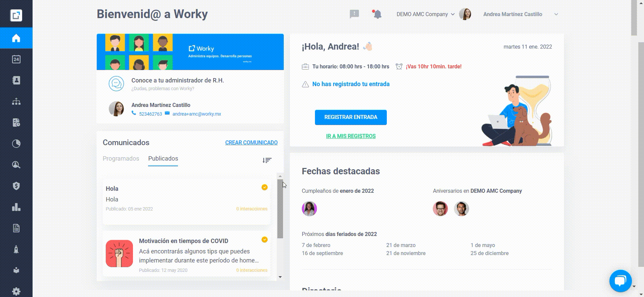Open the bar chart reports sidebar icon
This screenshot has height=297, width=644.
[x=16, y=207]
